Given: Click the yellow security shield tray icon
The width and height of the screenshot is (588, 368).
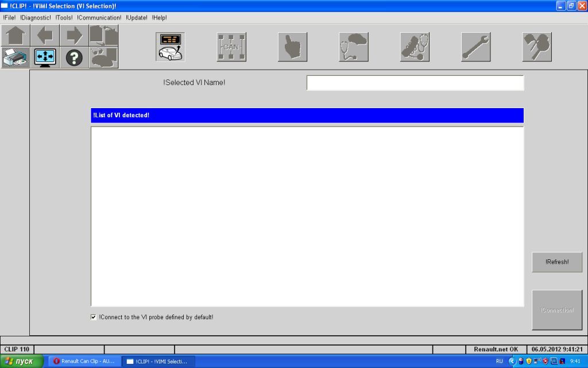Looking at the screenshot, I should (x=529, y=361).
